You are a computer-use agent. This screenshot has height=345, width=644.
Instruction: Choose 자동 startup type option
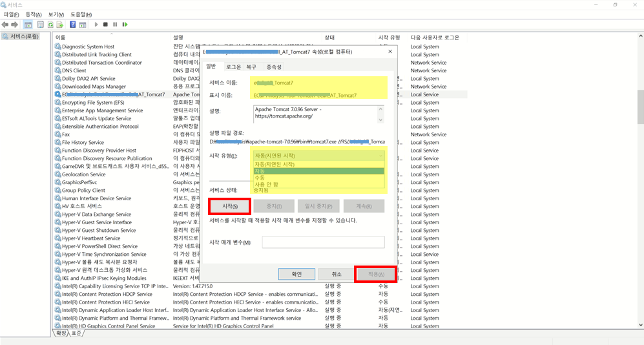pyautogui.click(x=318, y=171)
